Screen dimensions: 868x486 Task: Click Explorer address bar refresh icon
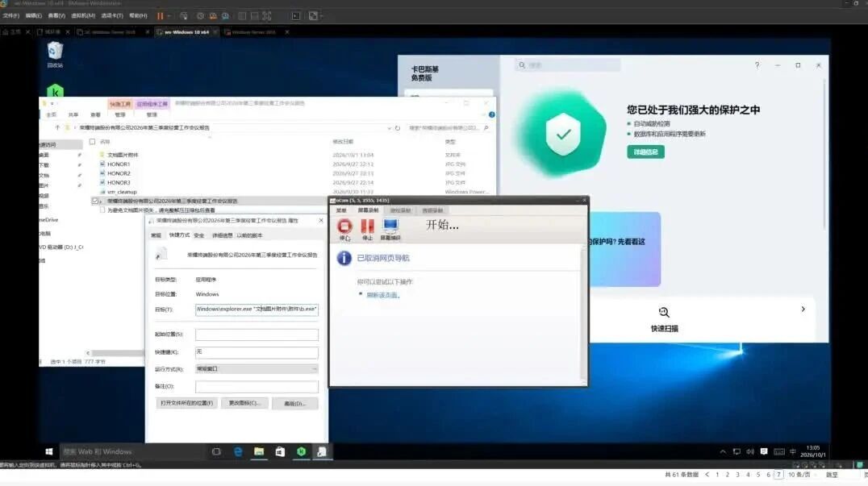click(x=398, y=127)
